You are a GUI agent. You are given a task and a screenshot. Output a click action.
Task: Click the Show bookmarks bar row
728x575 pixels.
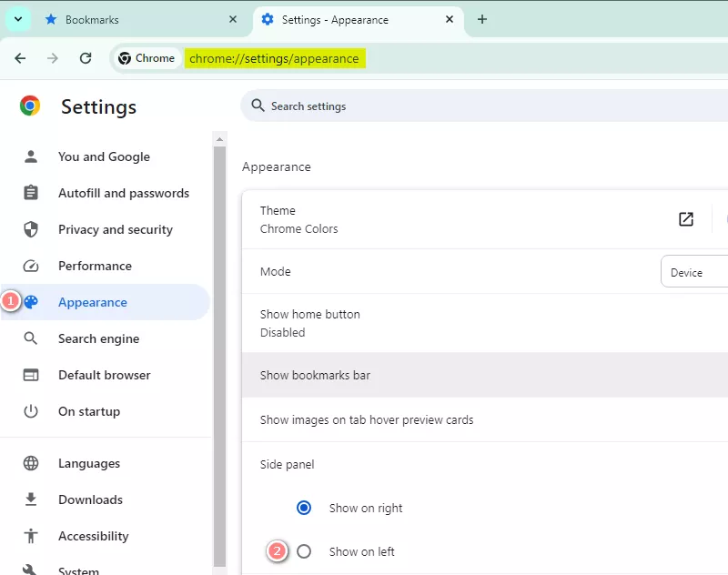click(485, 375)
